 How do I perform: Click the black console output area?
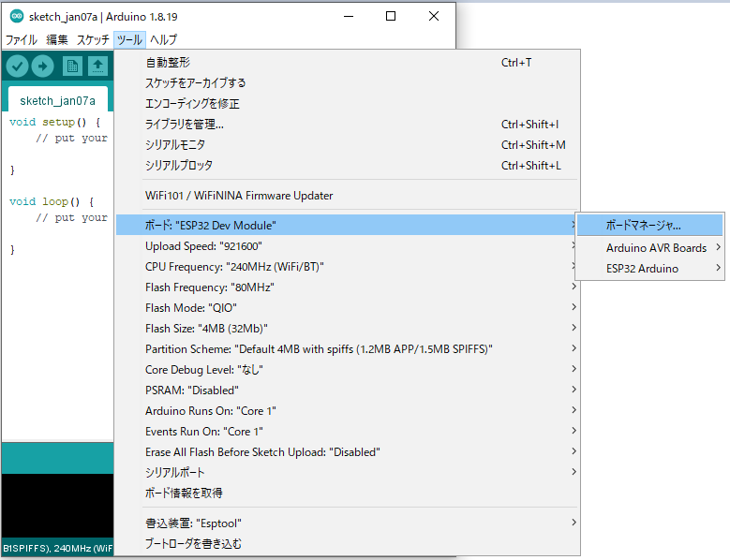[x=58, y=506]
